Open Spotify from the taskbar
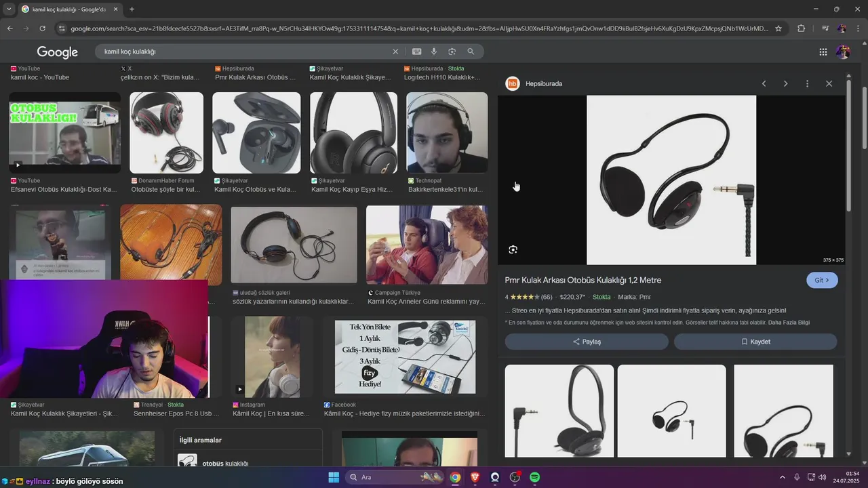868x488 pixels. [534, 477]
